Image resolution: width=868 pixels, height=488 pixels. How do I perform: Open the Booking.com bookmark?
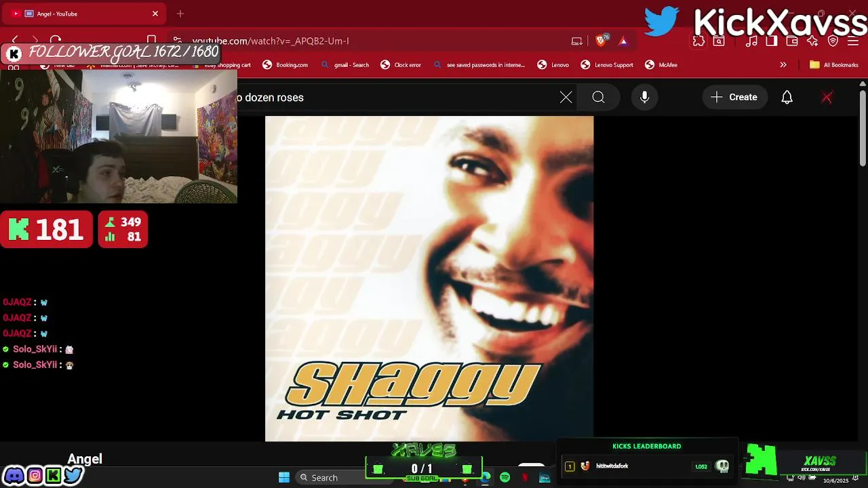pyautogui.click(x=285, y=65)
